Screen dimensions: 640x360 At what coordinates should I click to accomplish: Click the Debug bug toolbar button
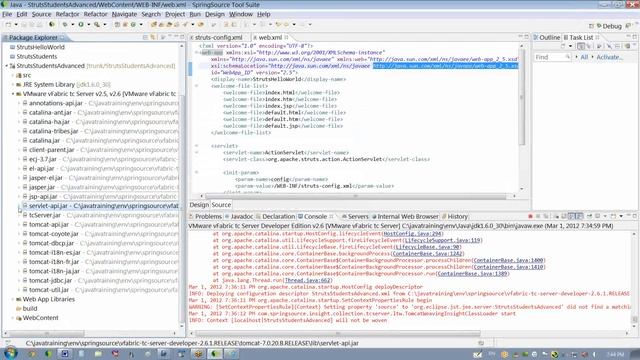(64, 25)
